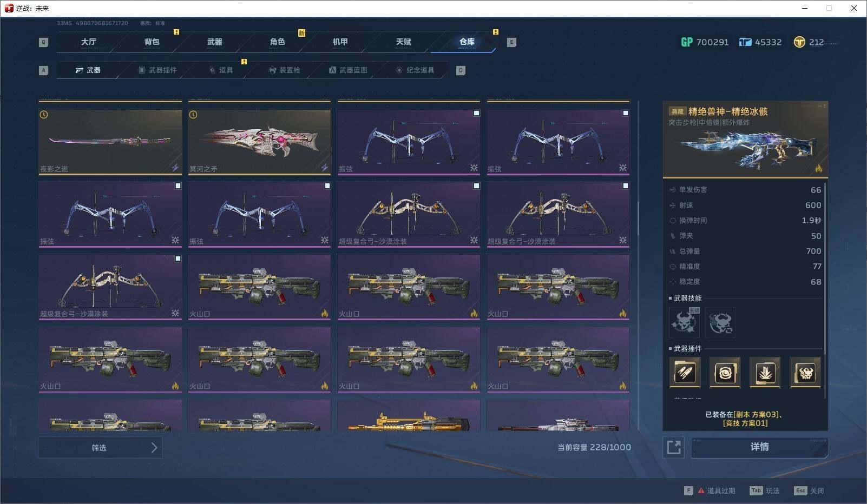Click the 单发伤害 66 stat row
Screen dimensions: 867x504
[x=745, y=190]
